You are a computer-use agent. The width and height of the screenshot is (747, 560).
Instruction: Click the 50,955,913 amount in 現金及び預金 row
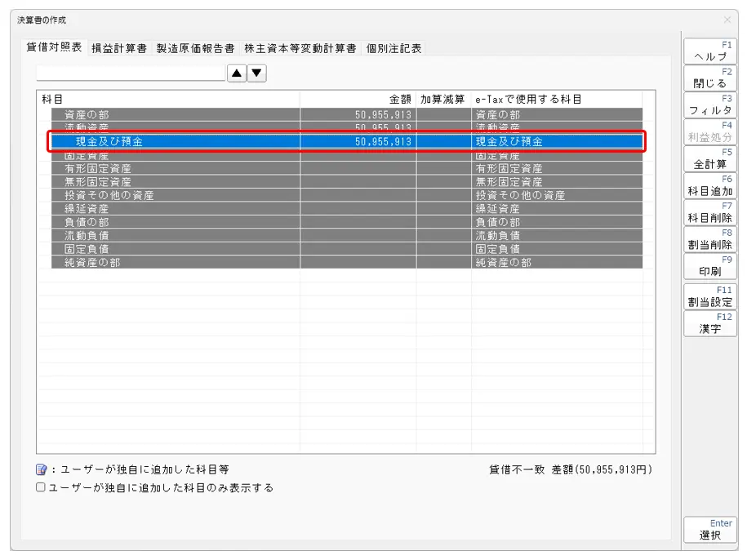pyautogui.click(x=383, y=141)
